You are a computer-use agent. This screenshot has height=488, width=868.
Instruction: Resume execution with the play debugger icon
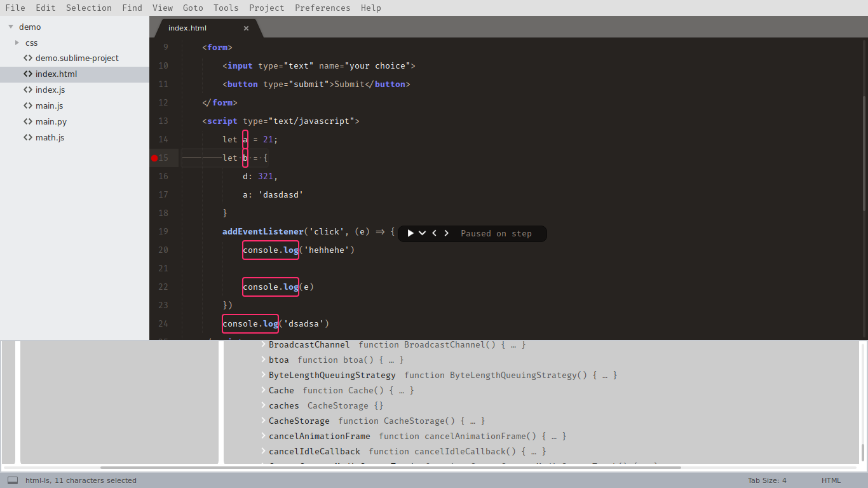tap(410, 233)
